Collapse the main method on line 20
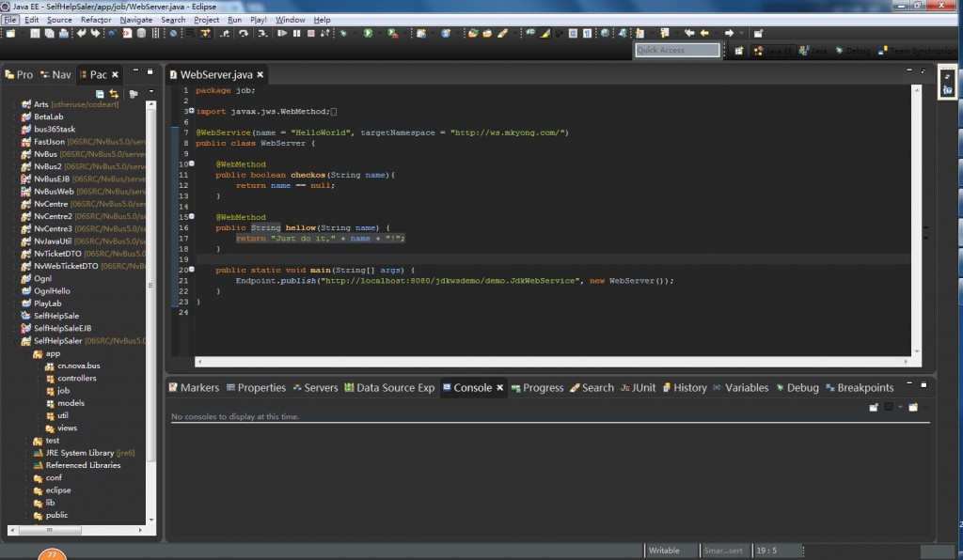The image size is (963, 560). pyautogui.click(x=192, y=269)
